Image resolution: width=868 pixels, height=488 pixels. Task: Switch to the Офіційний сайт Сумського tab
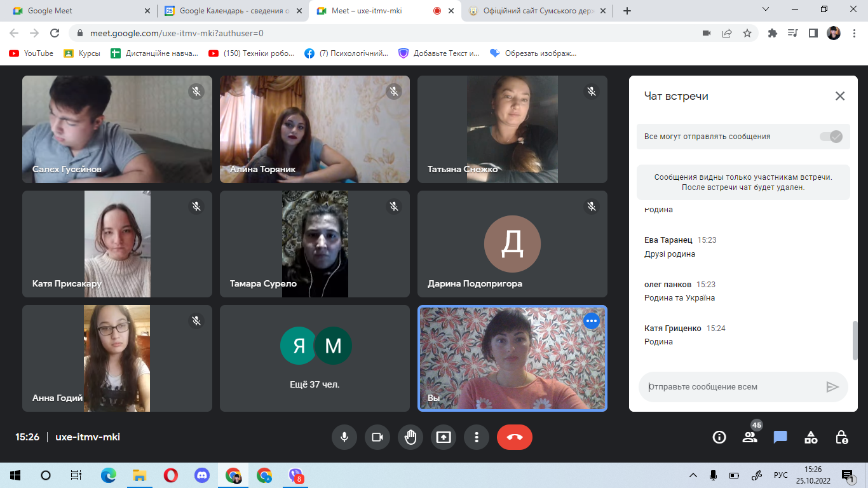538,11
